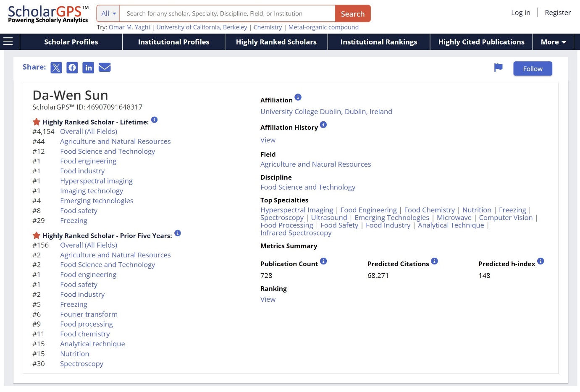Open the Publication Count info tooltip
This screenshot has width=580, height=392.
click(x=323, y=261)
